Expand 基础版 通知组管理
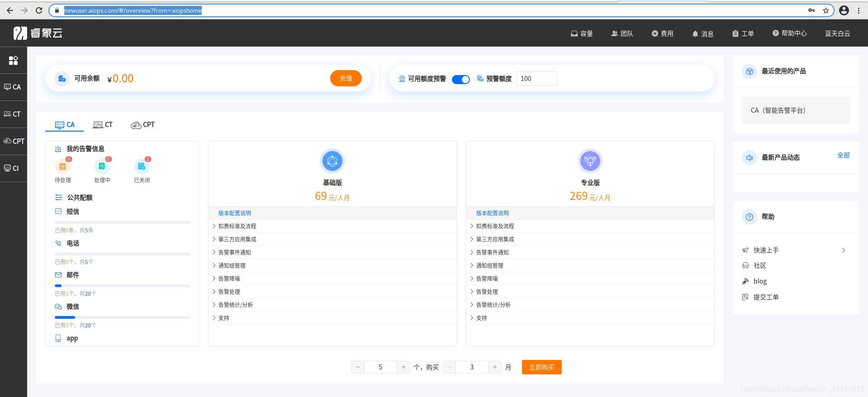 point(332,265)
